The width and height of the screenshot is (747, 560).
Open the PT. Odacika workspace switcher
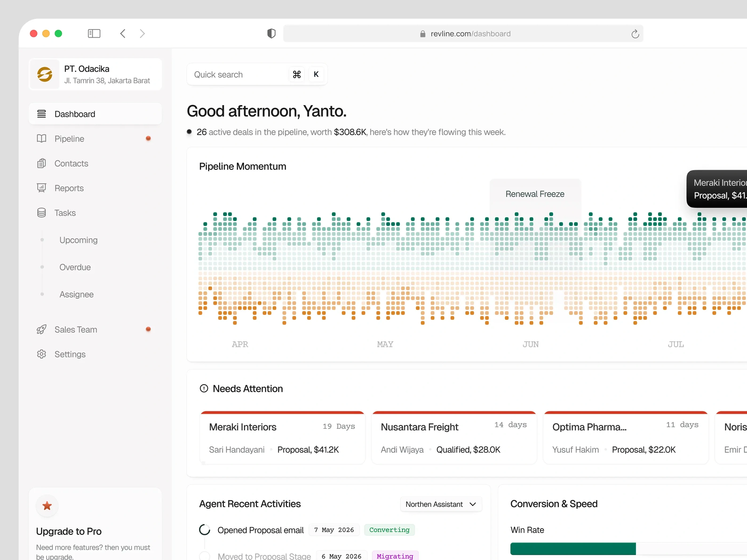coord(95,74)
